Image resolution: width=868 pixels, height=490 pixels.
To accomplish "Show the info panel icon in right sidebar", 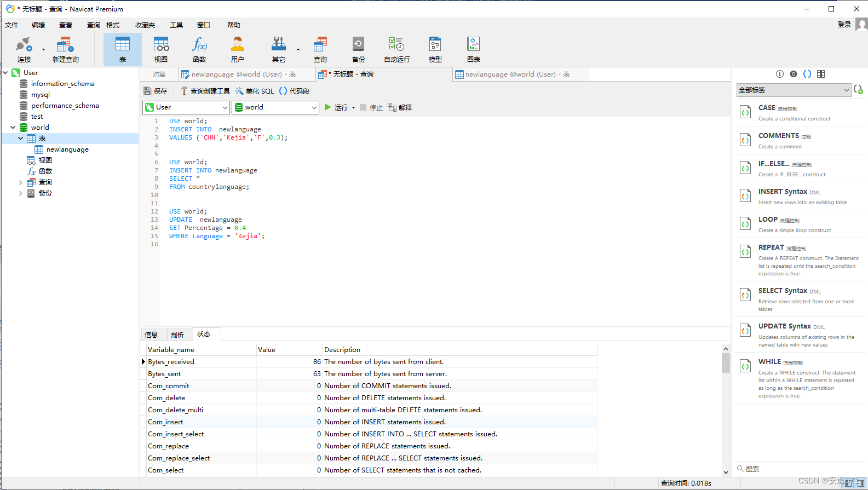I will [780, 74].
